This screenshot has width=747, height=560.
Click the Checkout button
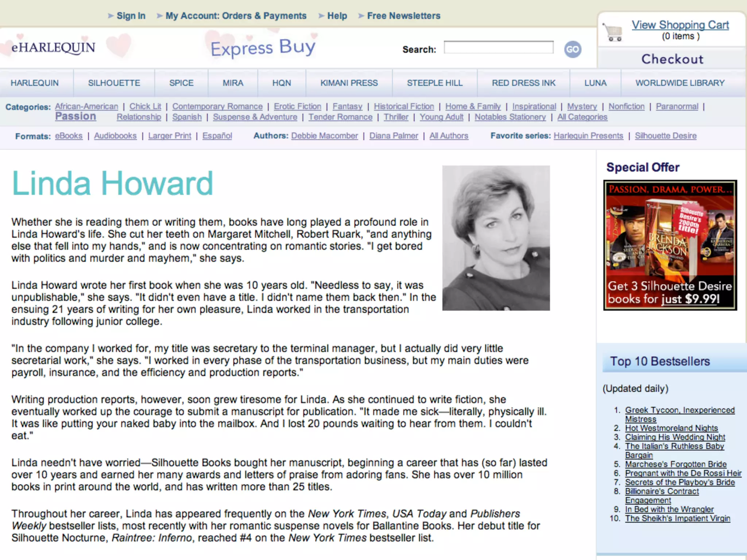point(672,59)
